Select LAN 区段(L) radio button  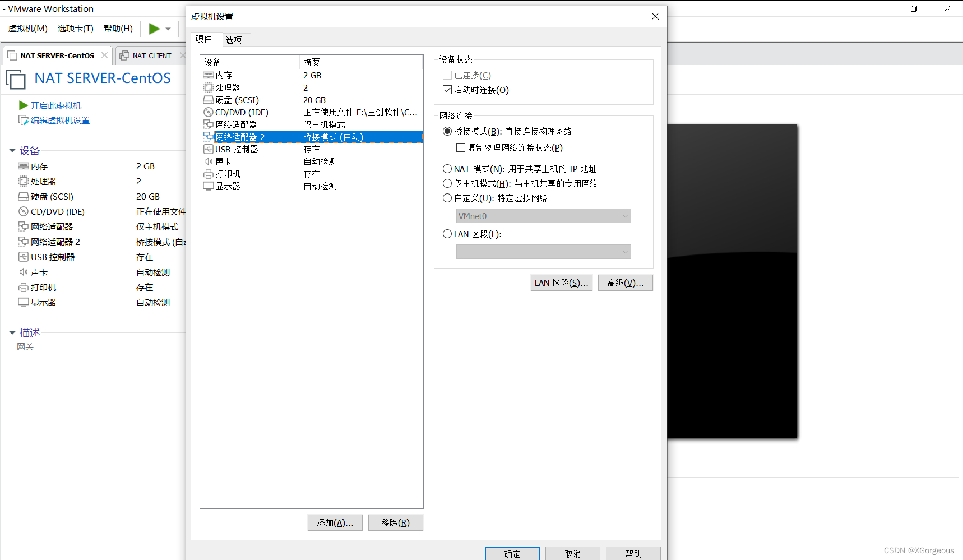(447, 234)
